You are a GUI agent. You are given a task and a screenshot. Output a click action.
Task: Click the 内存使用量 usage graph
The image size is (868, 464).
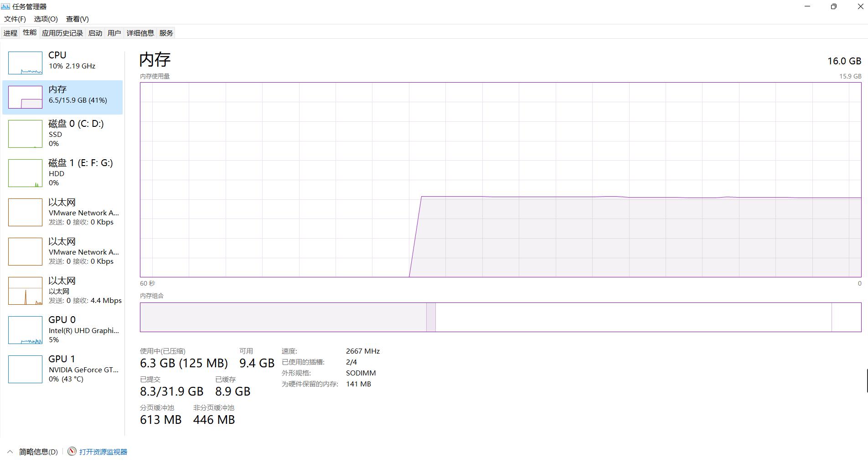coord(501,180)
